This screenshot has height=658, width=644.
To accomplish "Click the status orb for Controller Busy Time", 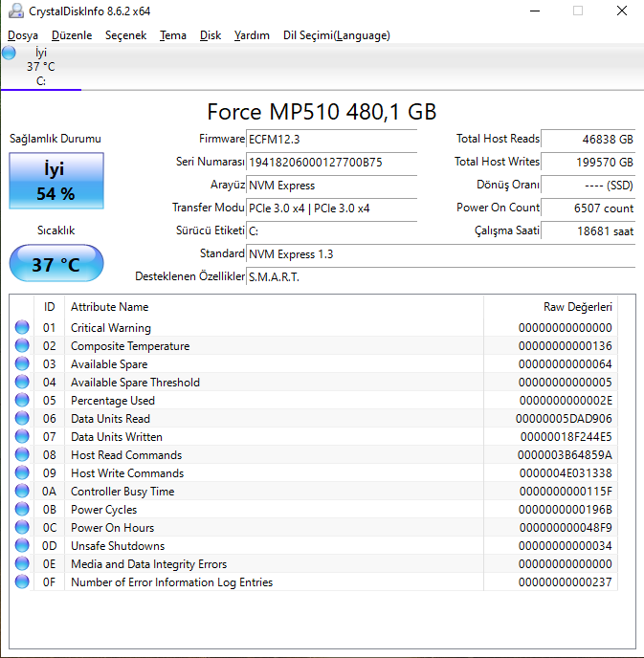I will (x=22, y=491).
